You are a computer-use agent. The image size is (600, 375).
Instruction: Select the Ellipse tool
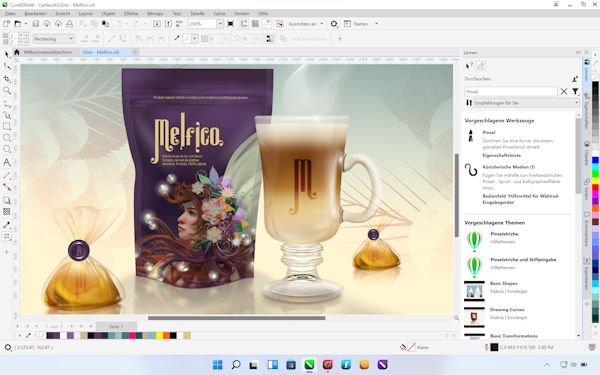[x=7, y=138]
